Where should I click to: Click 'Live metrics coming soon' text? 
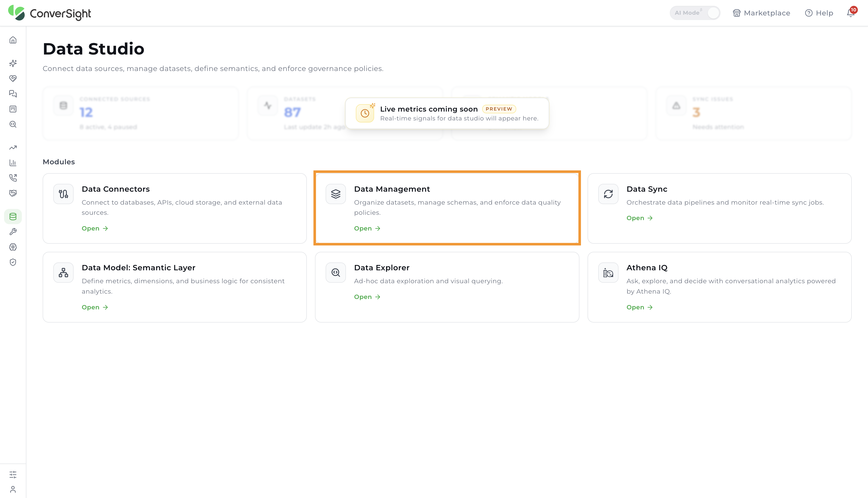click(429, 109)
